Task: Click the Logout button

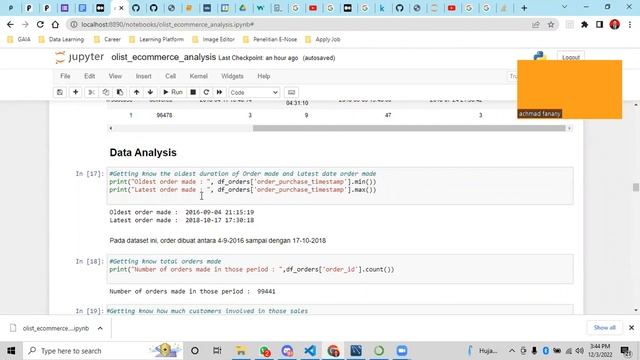Action: (x=571, y=57)
